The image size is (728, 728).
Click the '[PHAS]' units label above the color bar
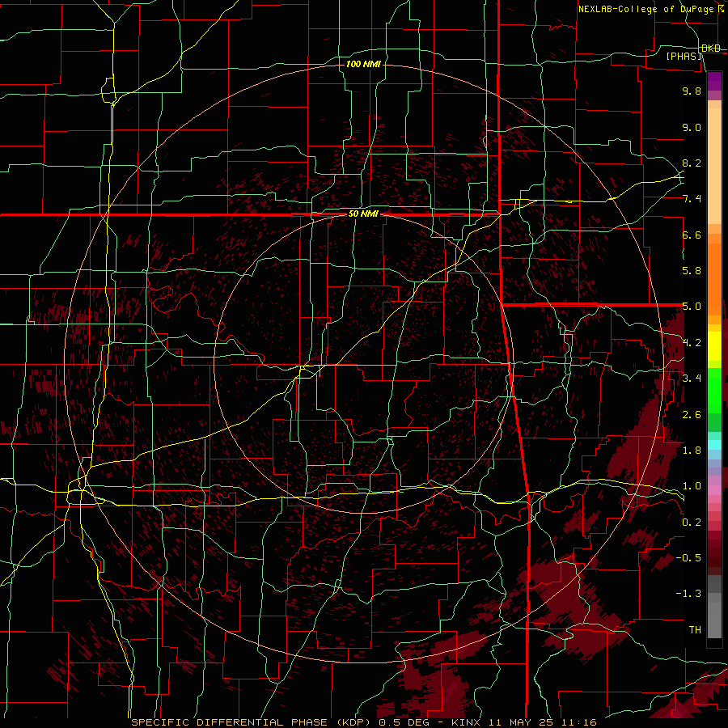tap(684, 57)
